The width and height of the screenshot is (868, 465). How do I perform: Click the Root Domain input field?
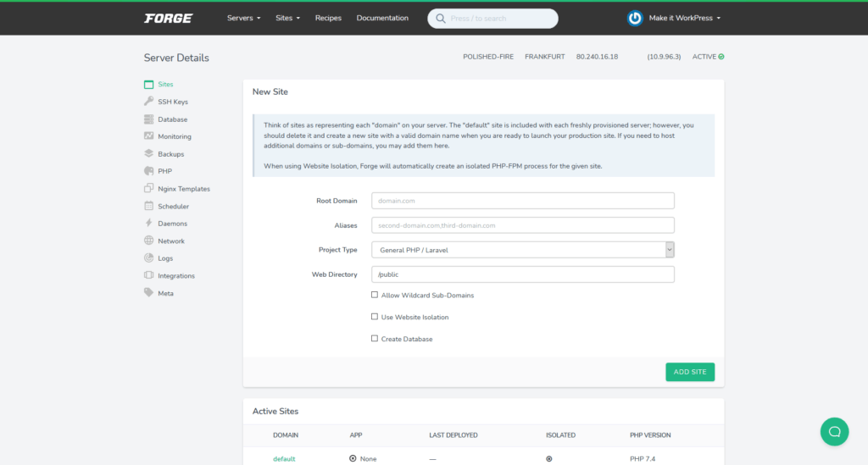tap(522, 201)
